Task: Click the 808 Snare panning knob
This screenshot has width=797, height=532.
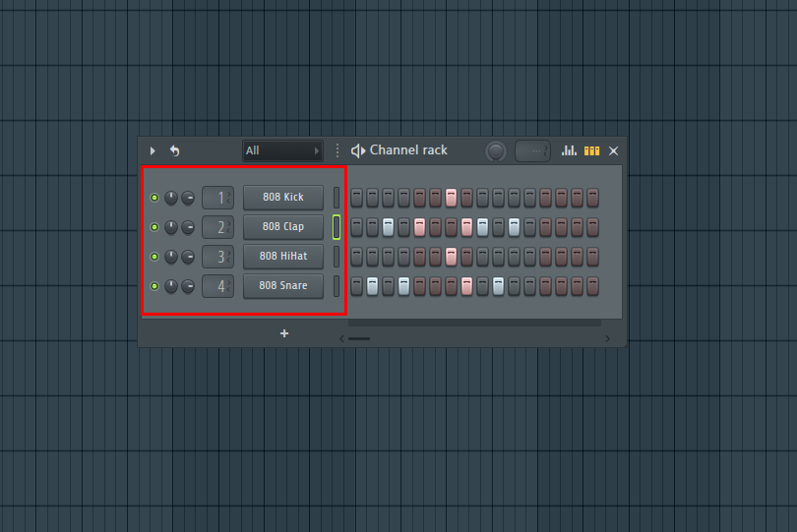Action: pos(171,286)
